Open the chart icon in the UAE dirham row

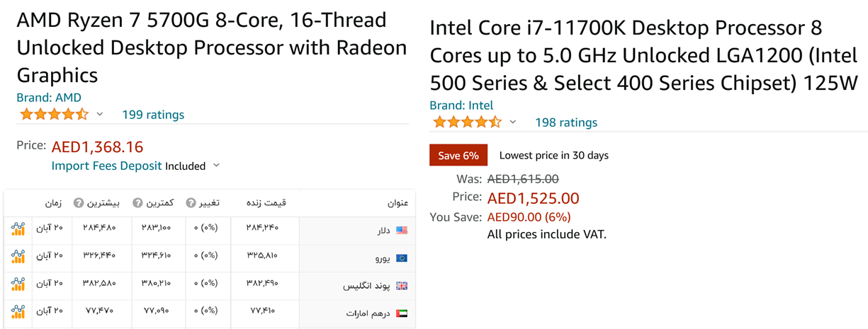18,312
